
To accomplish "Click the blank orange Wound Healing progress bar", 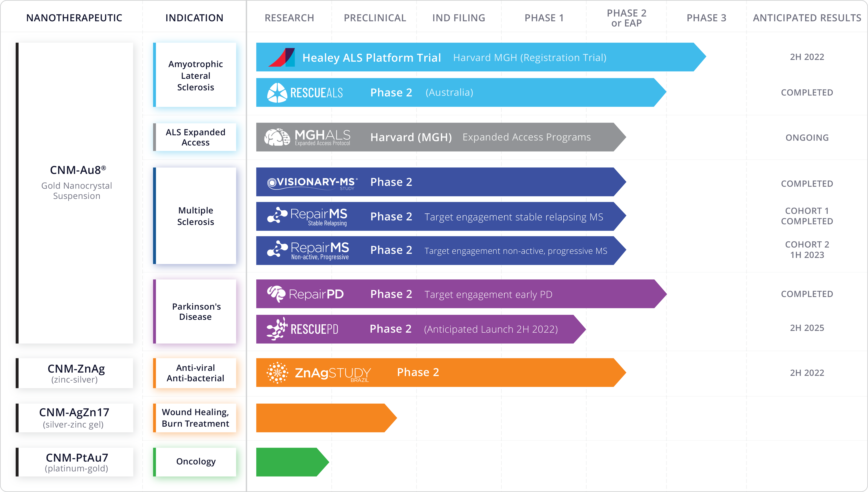I will click(x=326, y=418).
